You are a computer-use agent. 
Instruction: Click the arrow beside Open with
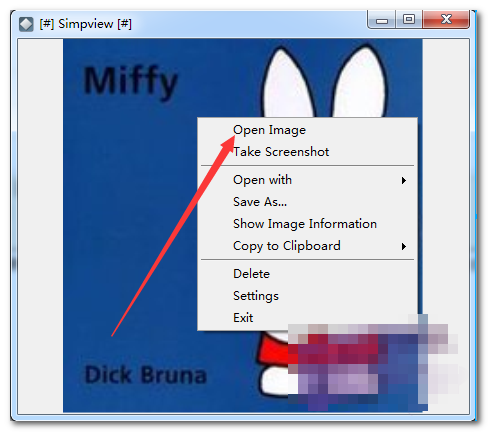(404, 181)
